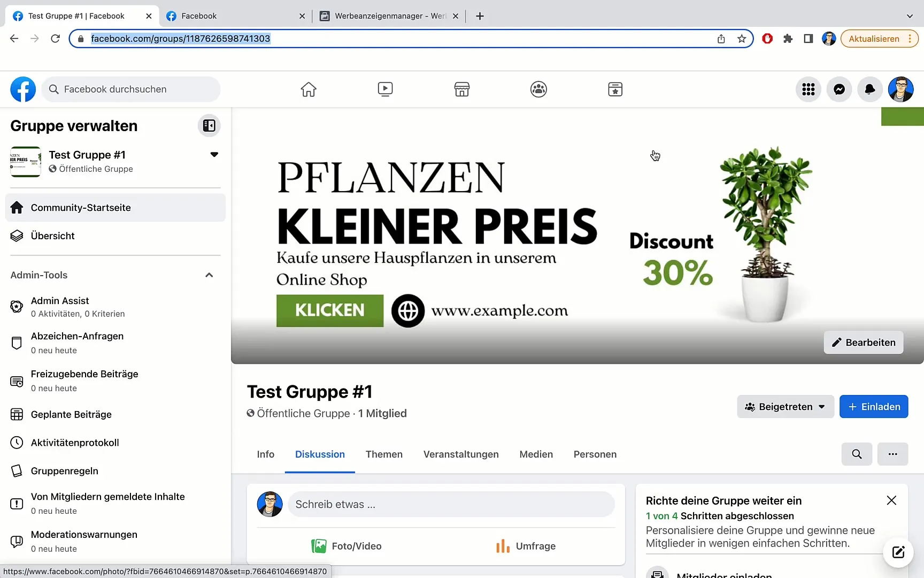
Task: Open Community-Startseite in the sidebar
Action: click(x=115, y=208)
